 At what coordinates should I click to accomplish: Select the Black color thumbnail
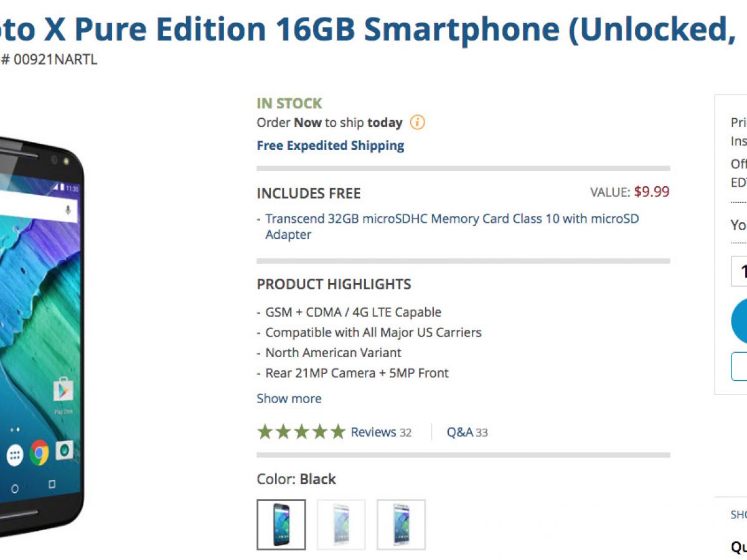click(x=281, y=525)
